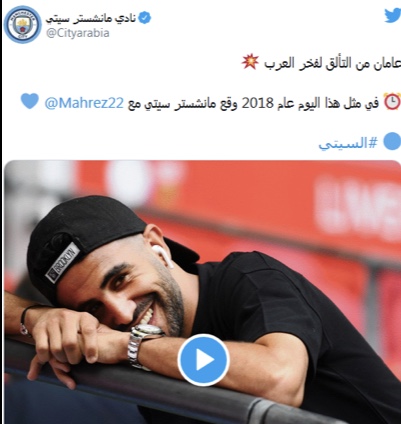Click the blue heart emoji after @Mahrez22
The height and width of the screenshot is (424, 401).
pyautogui.click(x=30, y=101)
